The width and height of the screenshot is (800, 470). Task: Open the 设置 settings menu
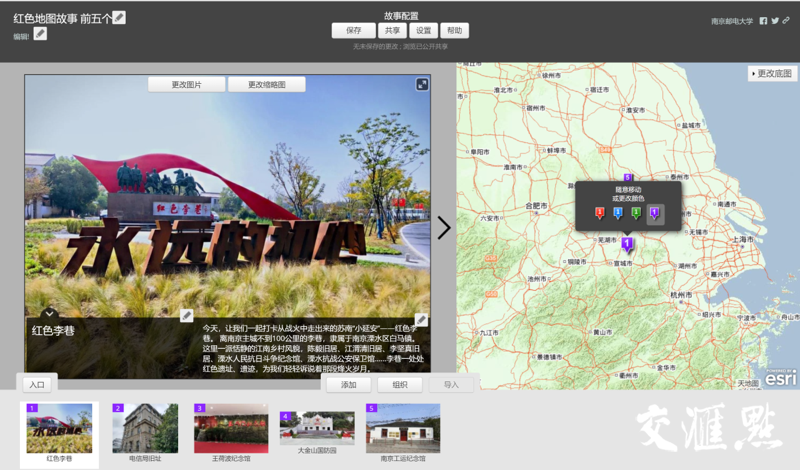tap(424, 31)
